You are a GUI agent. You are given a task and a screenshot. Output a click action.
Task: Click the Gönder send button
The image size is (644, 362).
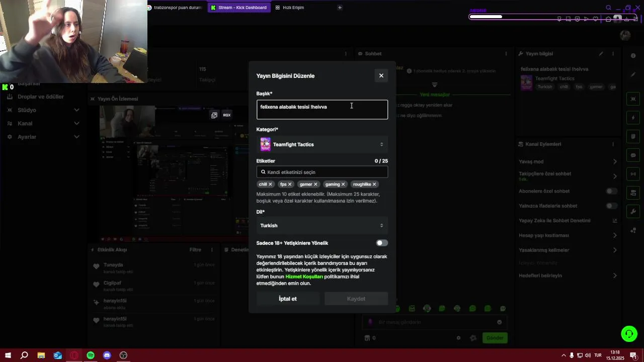(495, 338)
